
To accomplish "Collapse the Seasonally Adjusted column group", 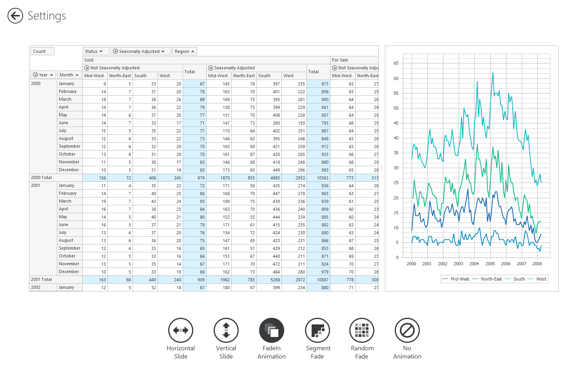I will [211, 68].
